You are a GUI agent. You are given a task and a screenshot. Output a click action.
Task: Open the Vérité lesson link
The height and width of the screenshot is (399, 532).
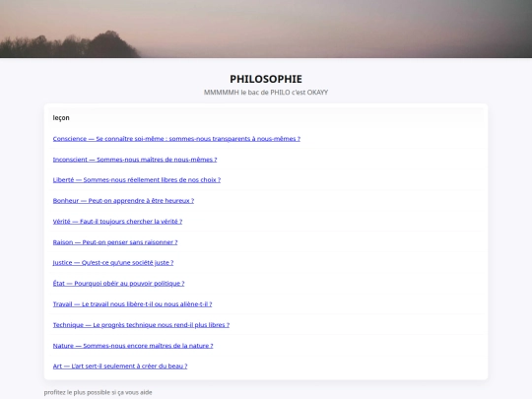117,222
